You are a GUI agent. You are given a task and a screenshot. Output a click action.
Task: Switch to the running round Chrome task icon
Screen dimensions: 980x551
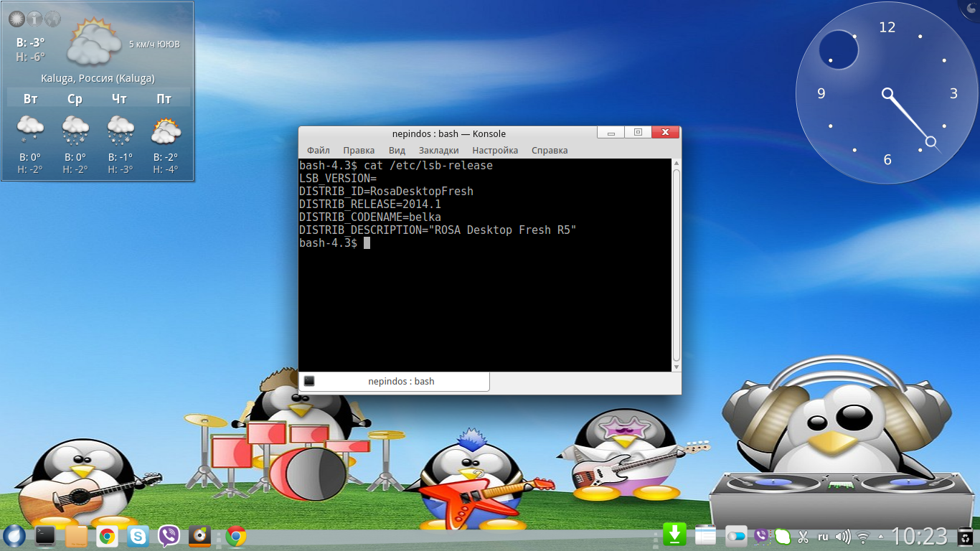pyautogui.click(x=236, y=536)
